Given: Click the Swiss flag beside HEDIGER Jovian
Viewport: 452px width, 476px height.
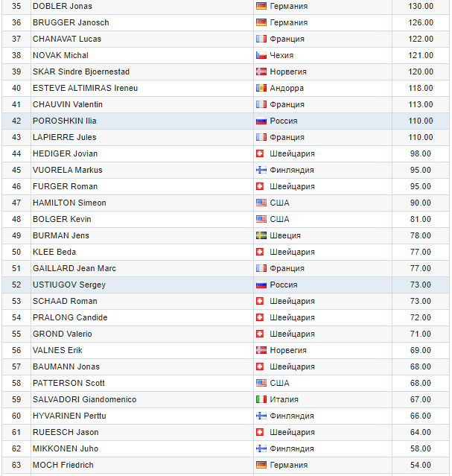Looking at the screenshot, I should click(x=261, y=153).
